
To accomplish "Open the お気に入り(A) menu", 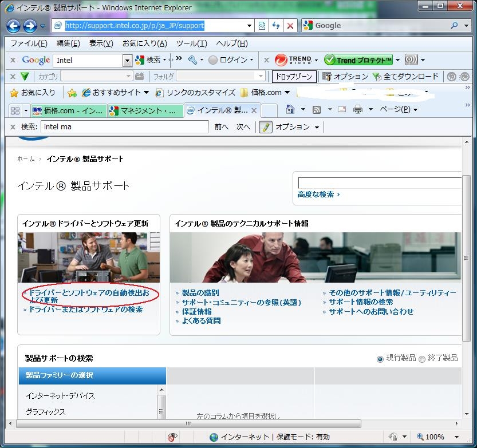I will pyautogui.click(x=145, y=43).
